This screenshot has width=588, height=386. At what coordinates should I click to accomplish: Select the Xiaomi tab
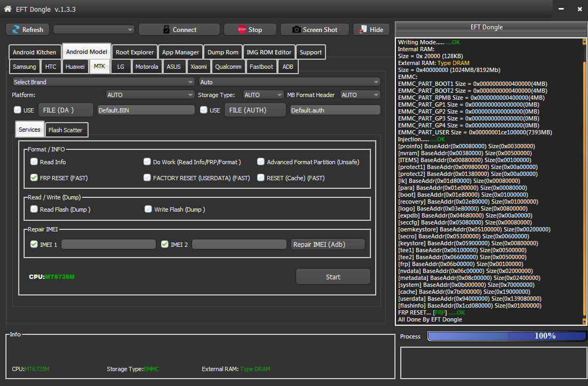[x=198, y=67]
